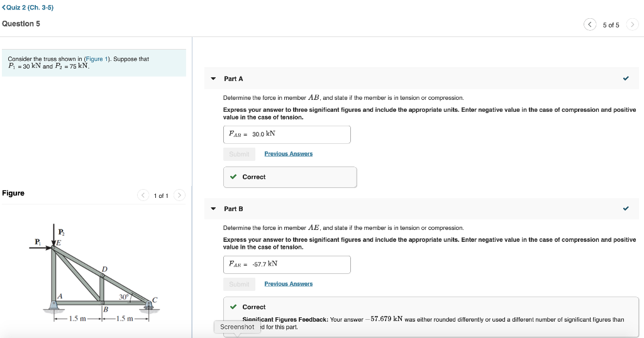644x338 pixels.
Task: Collapse the Part A section
Action: tap(213, 79)
